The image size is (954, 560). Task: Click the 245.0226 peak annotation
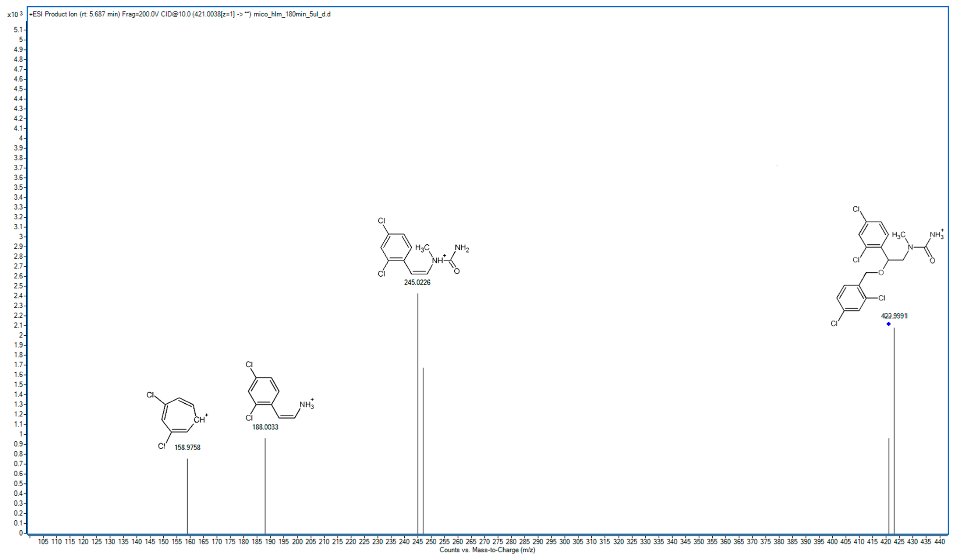pos(418,282)
